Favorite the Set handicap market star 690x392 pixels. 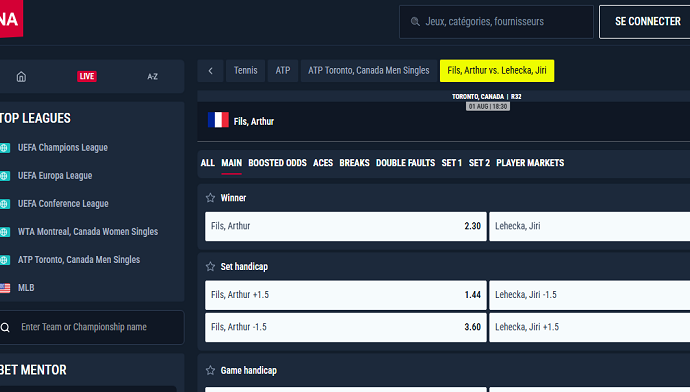click(210, 267)
